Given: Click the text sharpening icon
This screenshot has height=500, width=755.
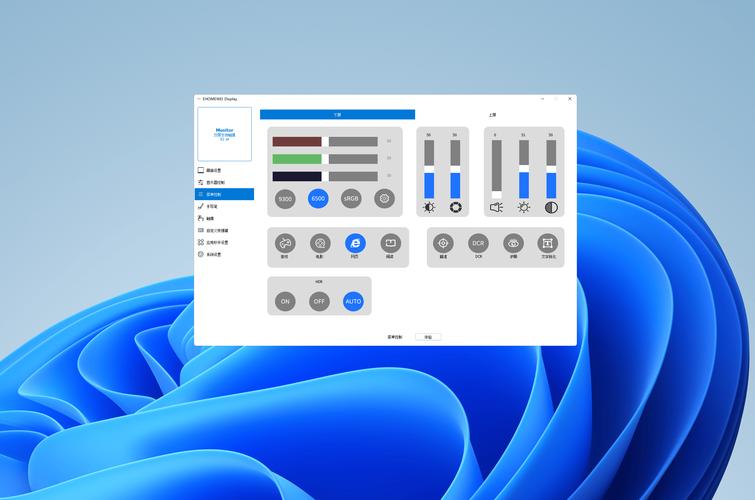Looking at the screenshot, I should (x=547, y=243).
